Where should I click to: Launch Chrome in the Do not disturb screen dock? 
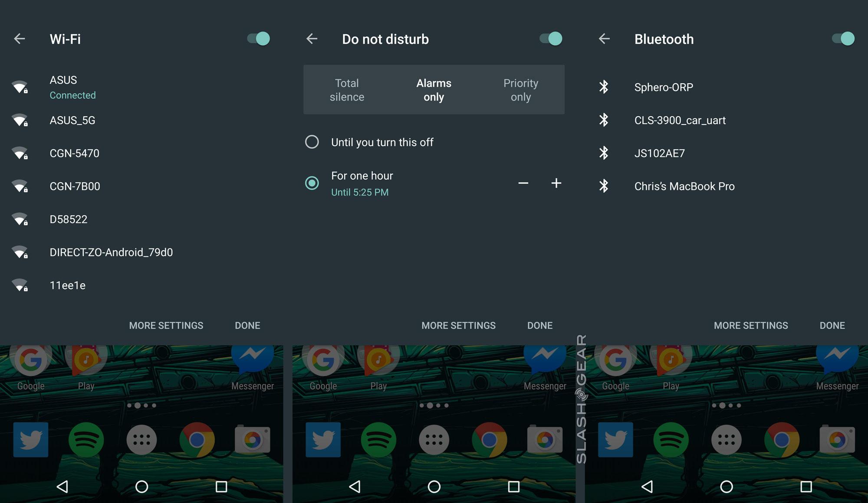click(490, 440)
